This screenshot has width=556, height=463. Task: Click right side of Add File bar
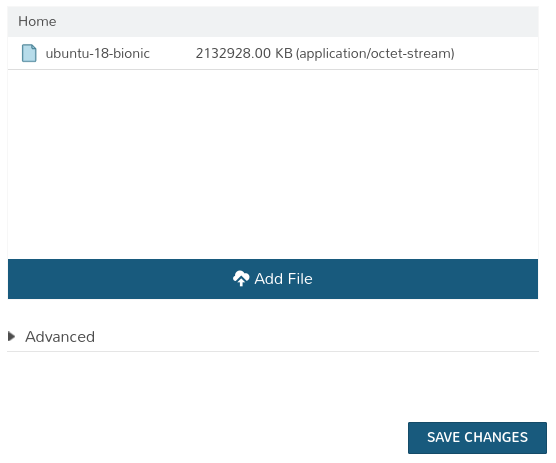[x=426, y=279]
